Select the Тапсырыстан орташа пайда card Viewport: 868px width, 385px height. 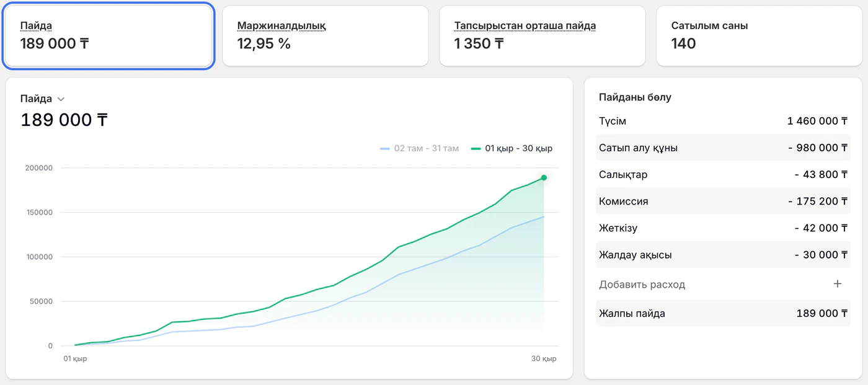click(542, 35)
